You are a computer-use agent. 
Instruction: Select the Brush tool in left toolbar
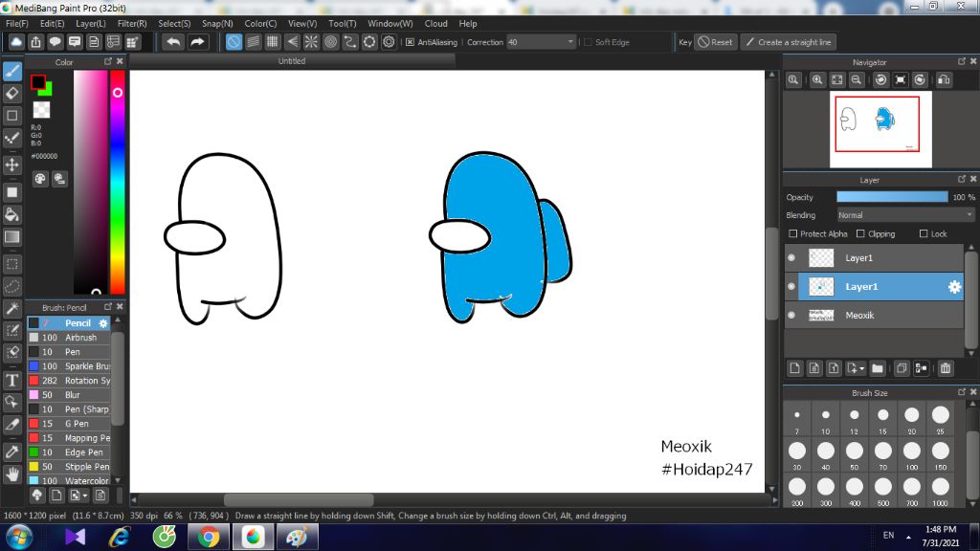click(x=11, y=71)
